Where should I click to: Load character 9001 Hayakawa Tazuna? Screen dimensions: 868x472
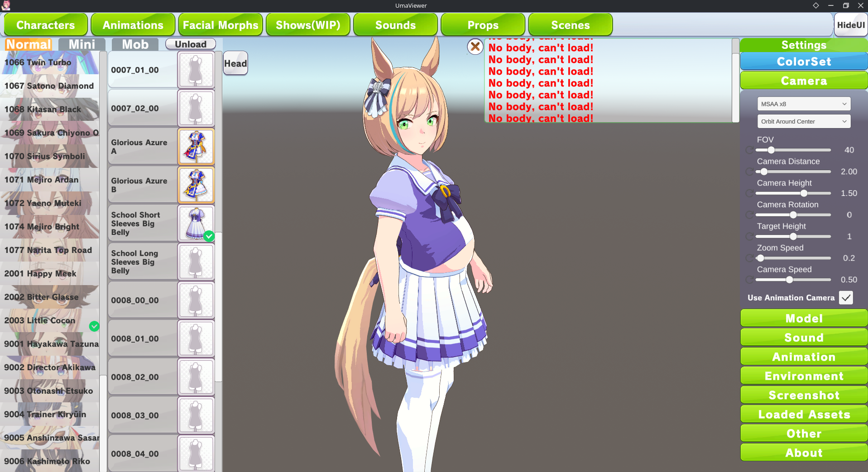click(49, 344)
